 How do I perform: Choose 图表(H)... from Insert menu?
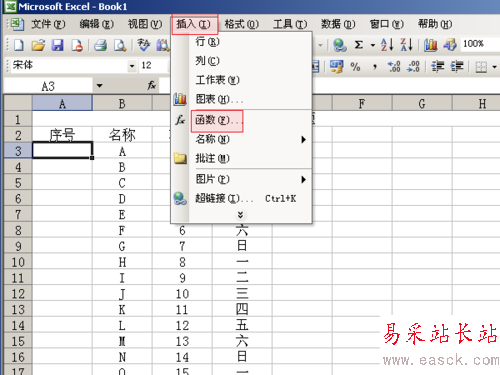(x=241, y=99)
